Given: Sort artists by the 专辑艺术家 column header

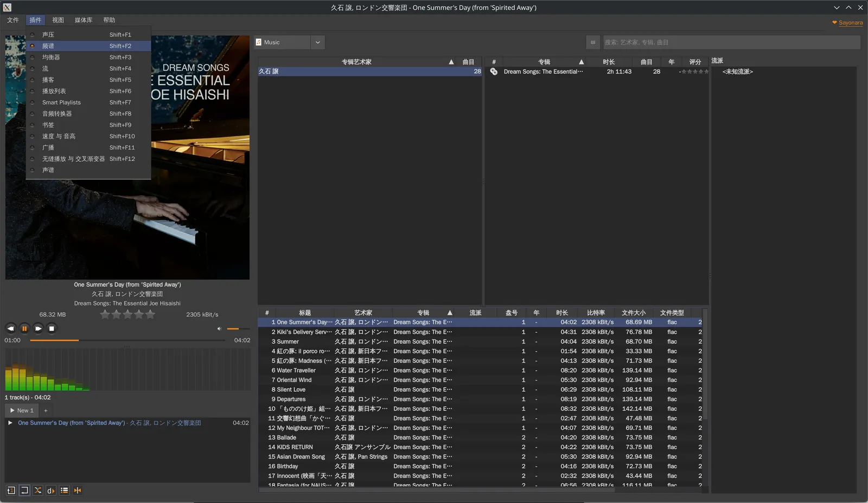Looking at the screenshot, I should [356, 62].
